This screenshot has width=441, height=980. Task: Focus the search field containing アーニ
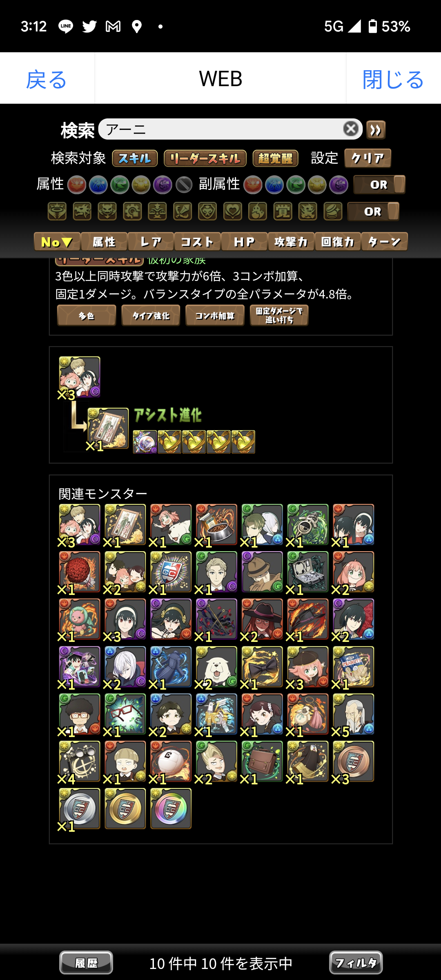pyautogui.click(x=223, y=129)
